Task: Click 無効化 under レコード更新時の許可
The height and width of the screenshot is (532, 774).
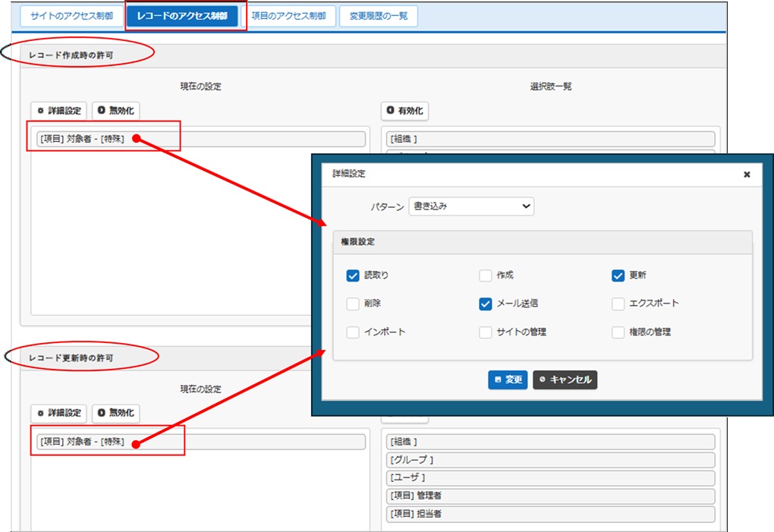Action: [115, 413]
